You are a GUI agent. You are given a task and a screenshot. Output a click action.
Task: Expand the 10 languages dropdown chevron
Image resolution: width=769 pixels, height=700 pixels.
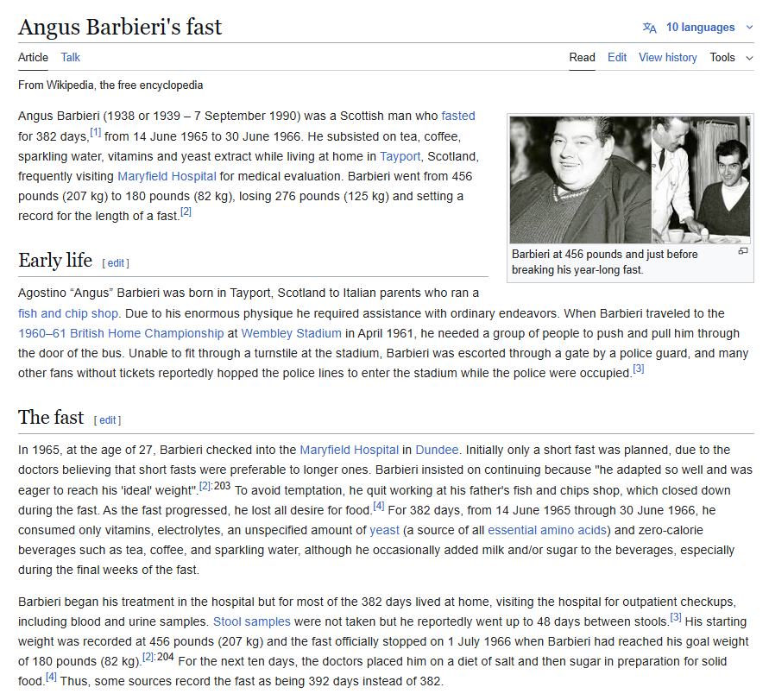(x=749, y=28)
